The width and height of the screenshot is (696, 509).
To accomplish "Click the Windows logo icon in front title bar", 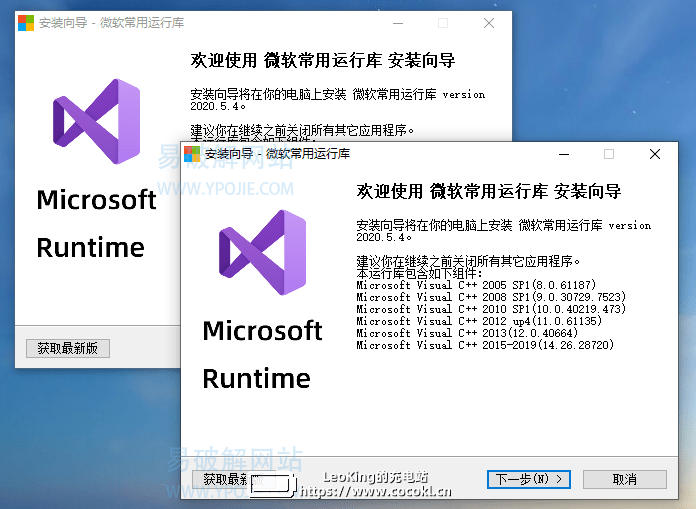I will tap(192, 154).
